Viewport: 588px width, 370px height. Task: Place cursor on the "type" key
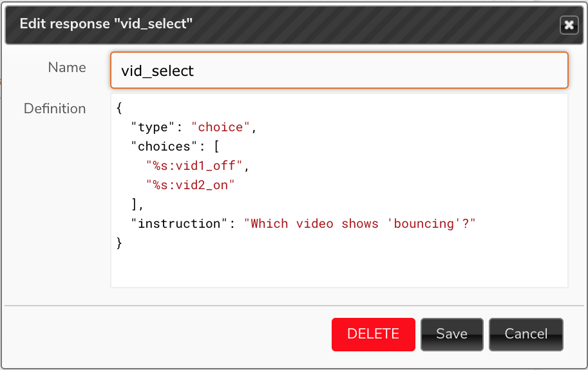[153, 127]
